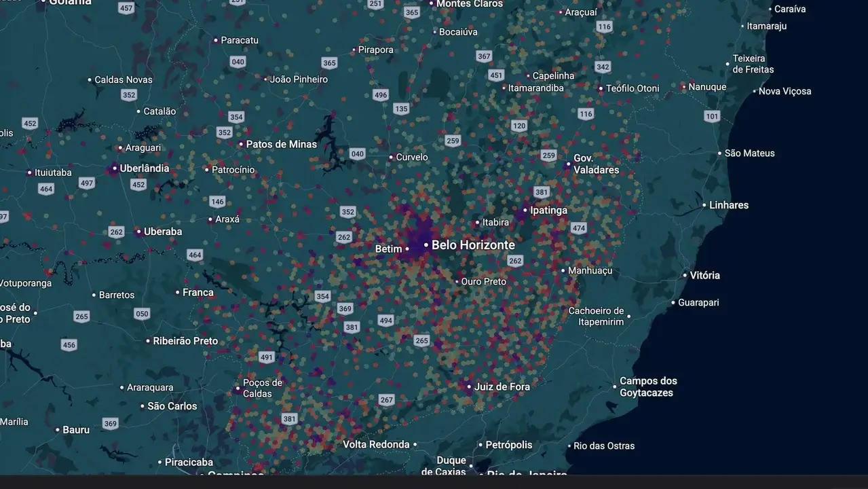Image resolution: width=868 pixels, height=489 pixels.
Task: Click the João Pinheiro label
Action: click(299, 79)
